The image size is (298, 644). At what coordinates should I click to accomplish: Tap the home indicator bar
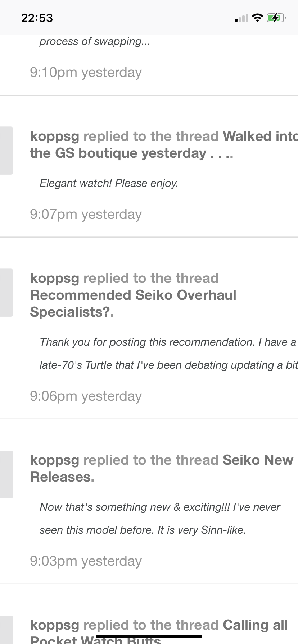149,636
